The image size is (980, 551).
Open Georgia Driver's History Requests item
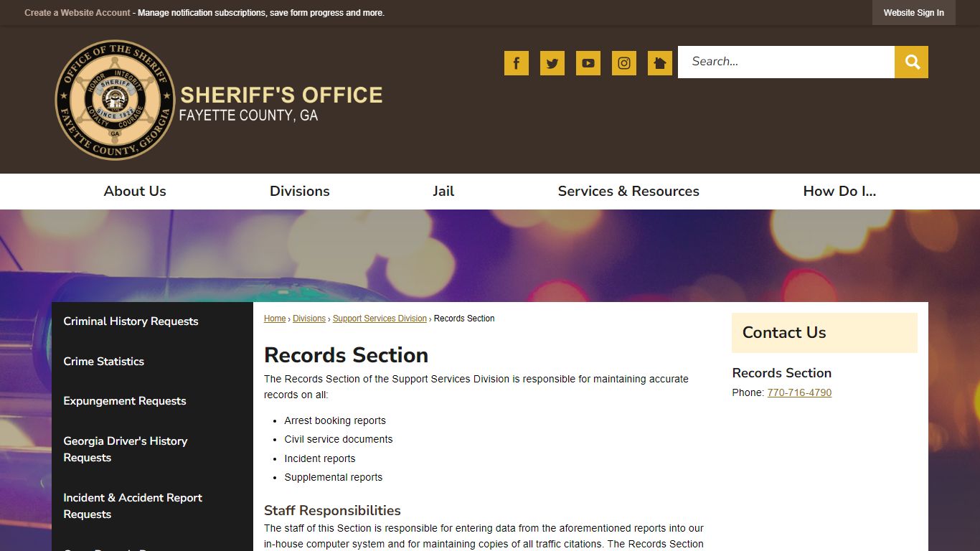(x=152, y=449)
